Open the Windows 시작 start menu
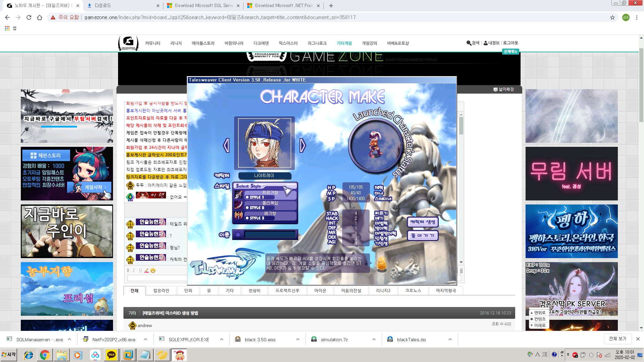The image size is (644, 362). pos(9,355)
